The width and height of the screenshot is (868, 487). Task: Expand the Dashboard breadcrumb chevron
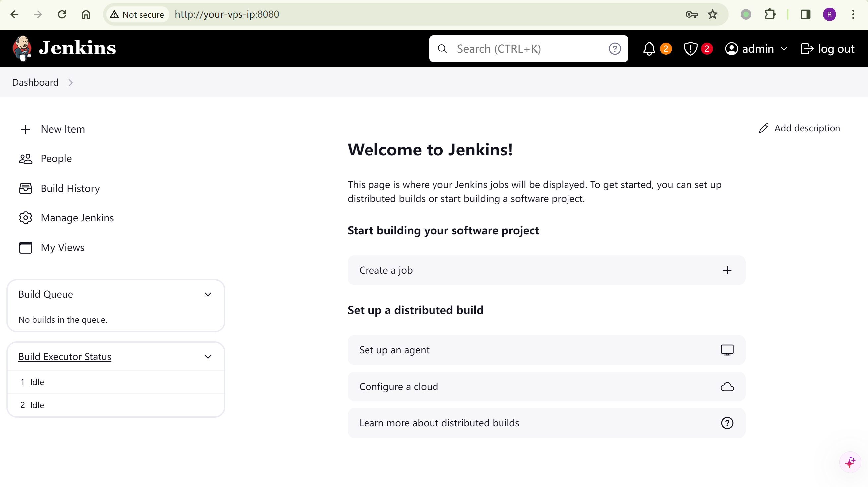coord(70,83)
